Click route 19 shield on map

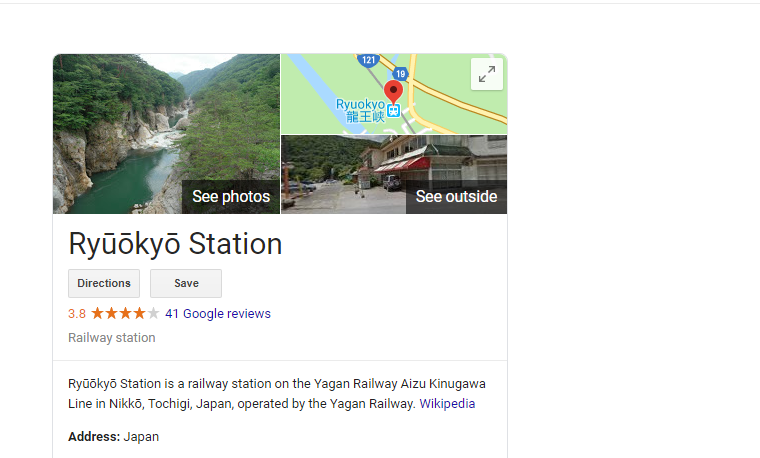click(400, 74)
